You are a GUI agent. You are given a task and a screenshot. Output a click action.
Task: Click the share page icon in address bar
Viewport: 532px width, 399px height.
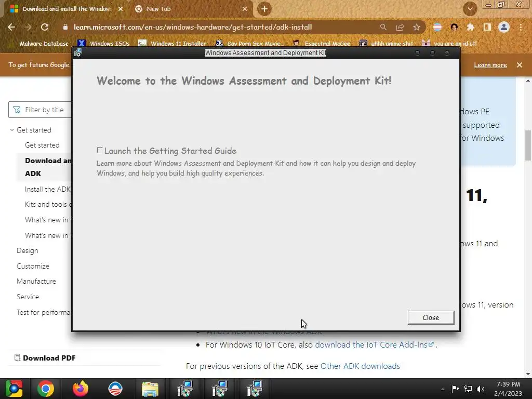tap(400, 27)
